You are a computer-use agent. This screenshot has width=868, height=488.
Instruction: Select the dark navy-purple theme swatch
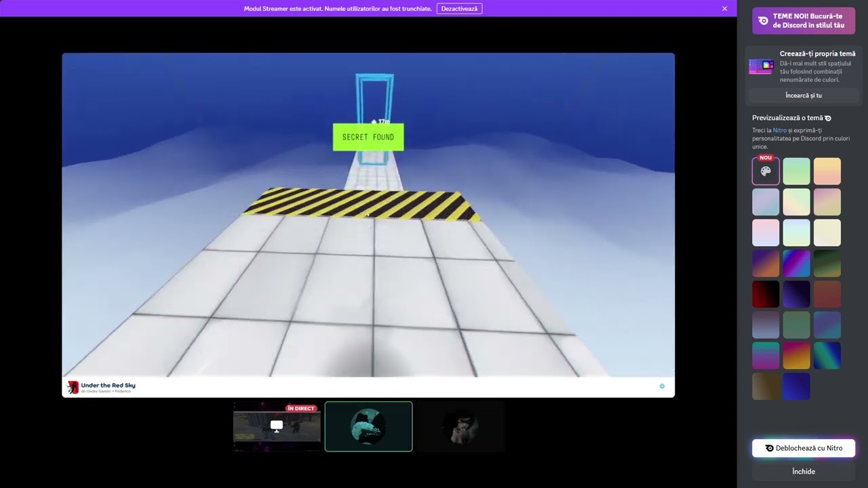[797, 294]
